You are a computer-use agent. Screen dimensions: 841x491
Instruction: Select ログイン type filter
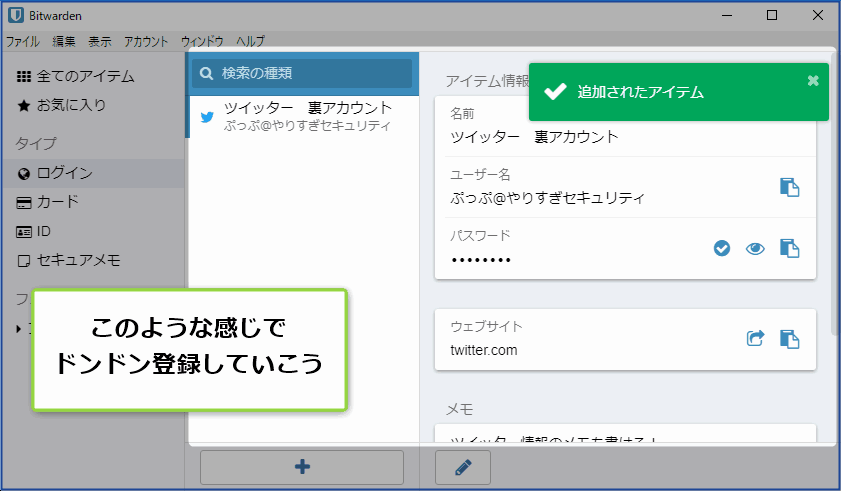coord(93,173)
